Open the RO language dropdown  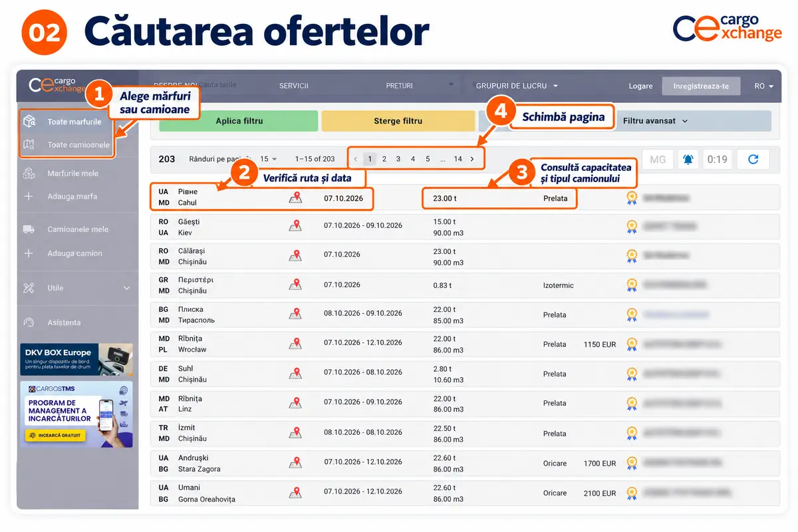[763, 86]
